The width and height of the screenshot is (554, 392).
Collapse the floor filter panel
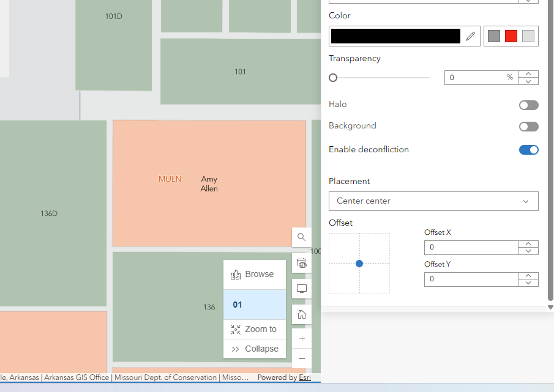click(x=255, y=349)
